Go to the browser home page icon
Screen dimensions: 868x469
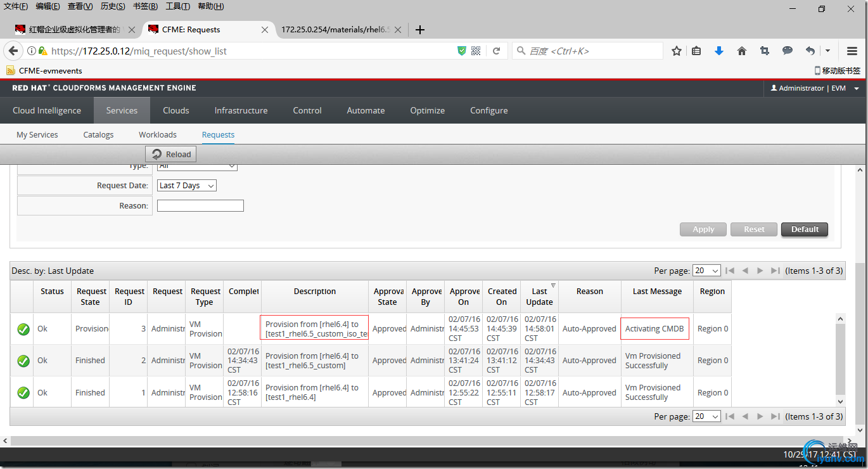tap(742, 51)
